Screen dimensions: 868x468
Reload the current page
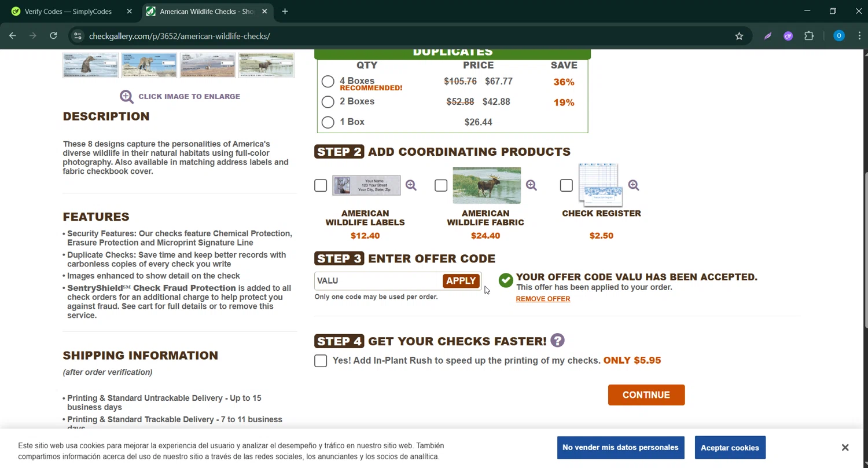pos(53,36)
